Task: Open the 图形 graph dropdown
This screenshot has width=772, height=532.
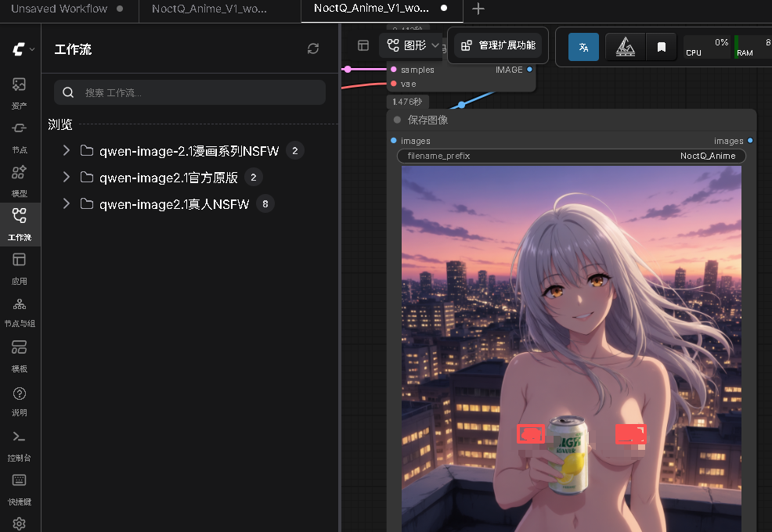Action: pos(412,45)
